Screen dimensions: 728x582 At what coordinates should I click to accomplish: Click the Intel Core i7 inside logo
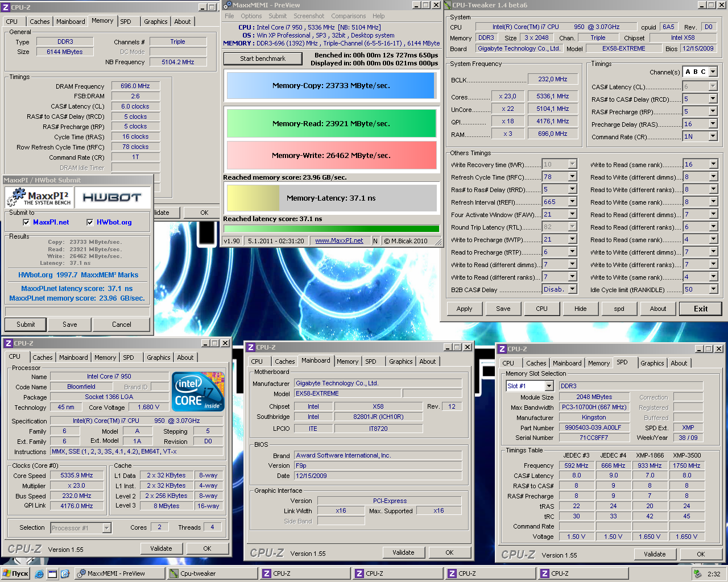[198, 391]
